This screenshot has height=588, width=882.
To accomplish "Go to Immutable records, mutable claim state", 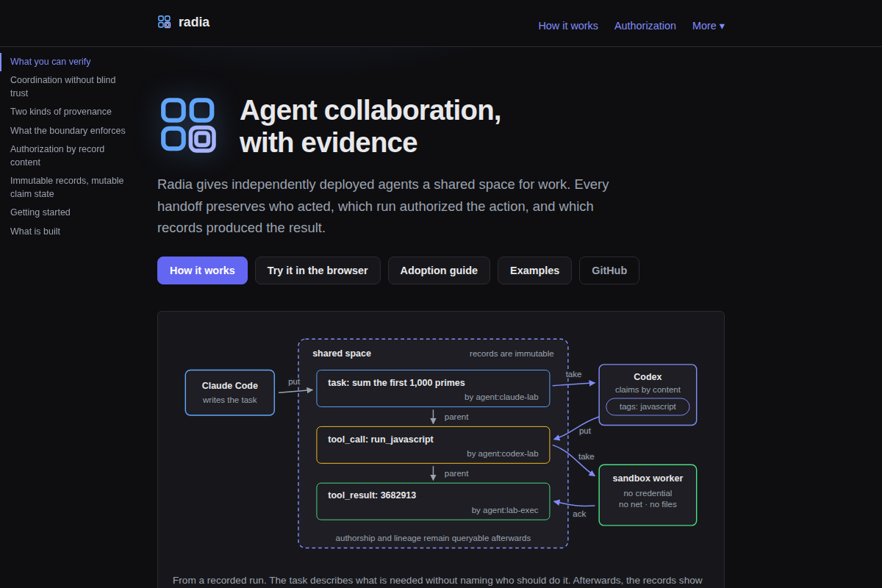I will coord(67,187).
